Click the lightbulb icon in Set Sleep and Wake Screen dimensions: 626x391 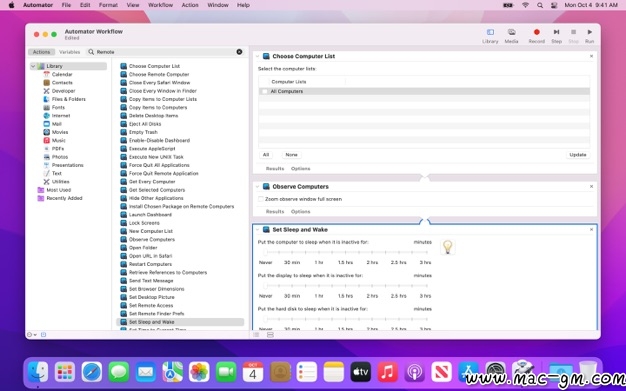(x=448, y=247)
